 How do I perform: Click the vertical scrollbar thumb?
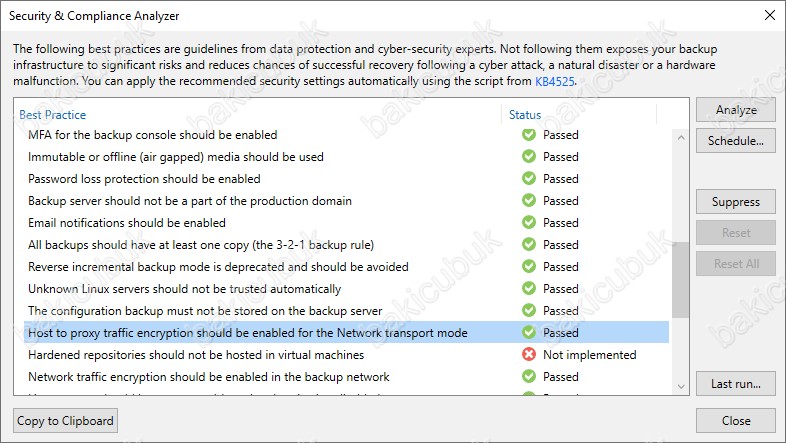click(680, 280)
